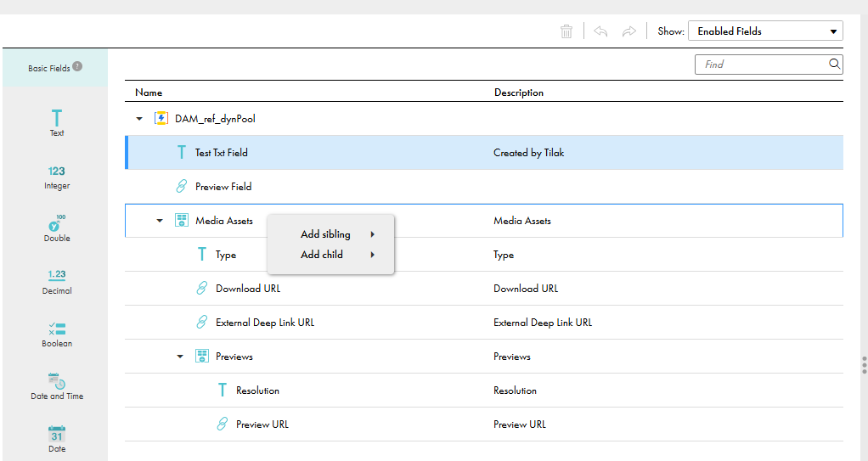Click the Media Assets group icon
Screen dimensions: 868x461
[182, 220]
